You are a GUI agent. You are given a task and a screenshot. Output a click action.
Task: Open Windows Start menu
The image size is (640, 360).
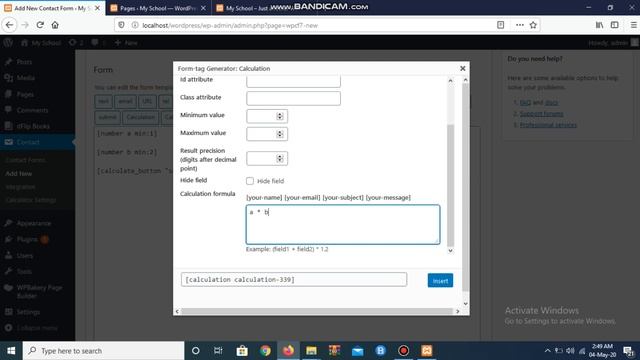(x=11, y=351)
